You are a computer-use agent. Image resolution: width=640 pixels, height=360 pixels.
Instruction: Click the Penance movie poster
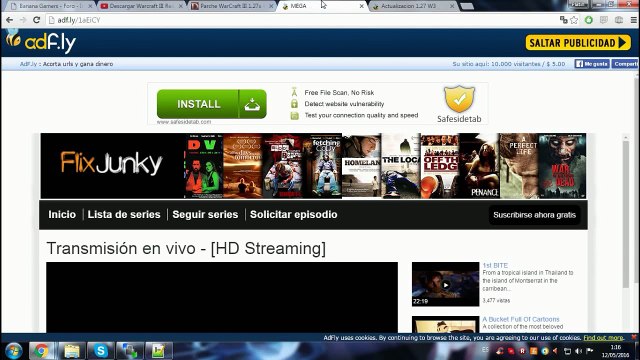click(x=479, y=166)
